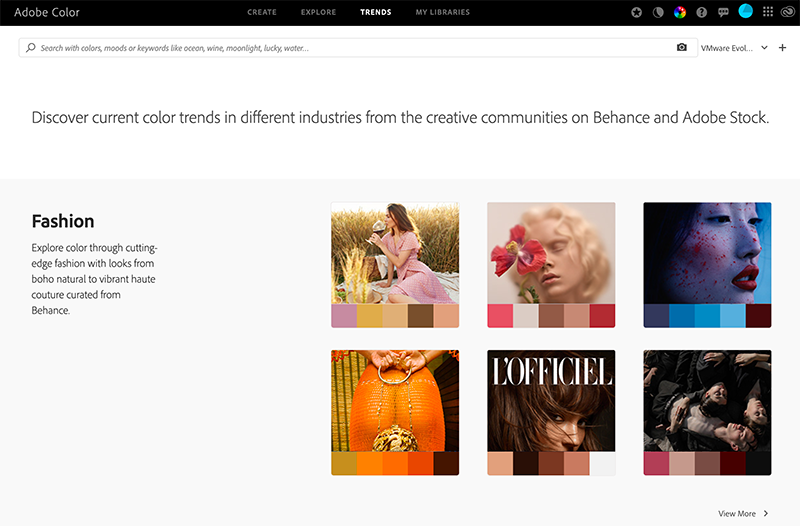The width and height of the screenshot is (800, 526).
Task: Open the feedback chat bubble icon
Action: (x=723, y=13)
